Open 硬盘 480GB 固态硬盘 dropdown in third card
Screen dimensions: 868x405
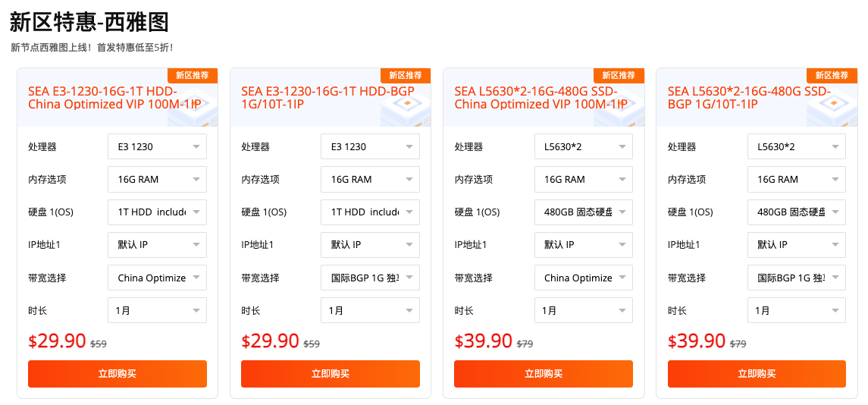(x=584, y=212)
